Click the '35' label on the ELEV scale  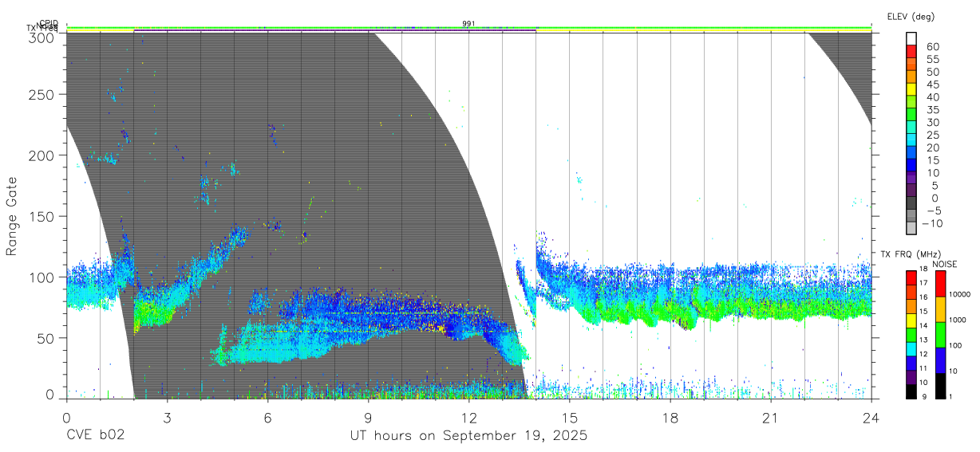coord(932,109)
